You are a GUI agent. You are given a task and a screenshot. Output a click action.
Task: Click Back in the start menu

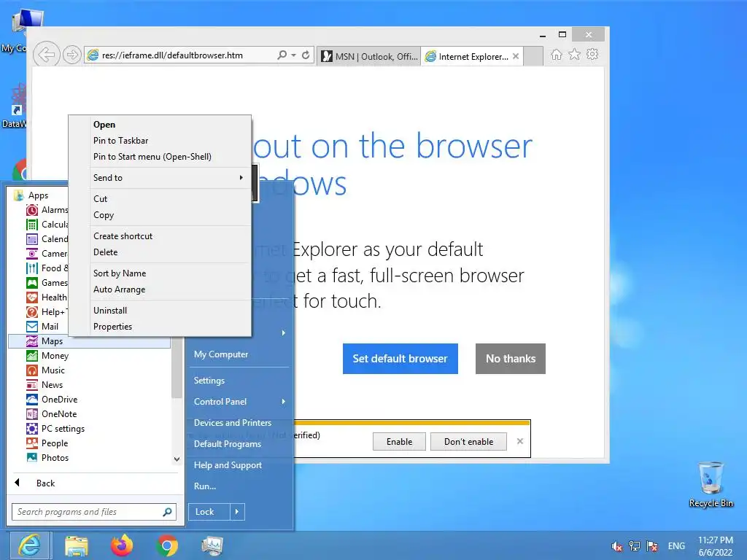(46, 483)
